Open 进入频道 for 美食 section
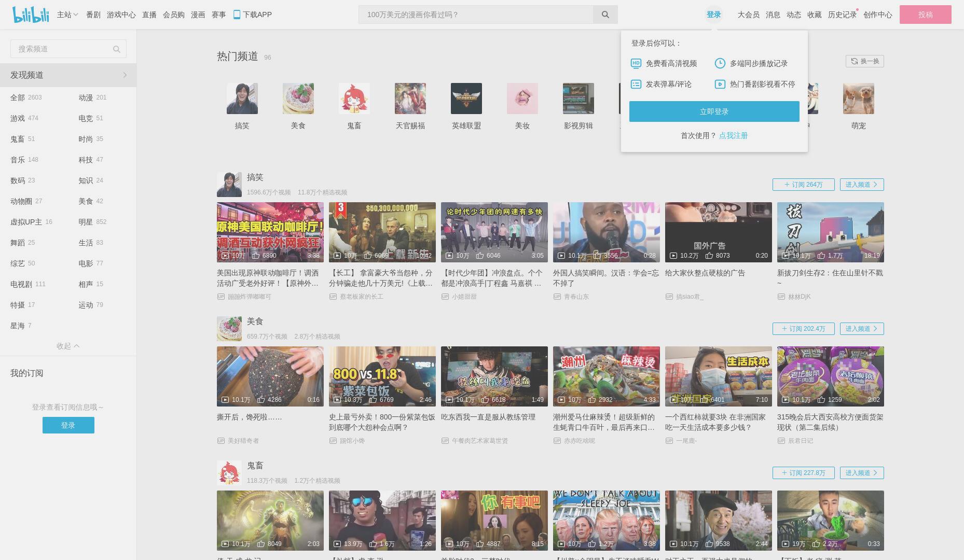Image resolution: width=964 pixels, height=560 pixels. click(862, 329)
